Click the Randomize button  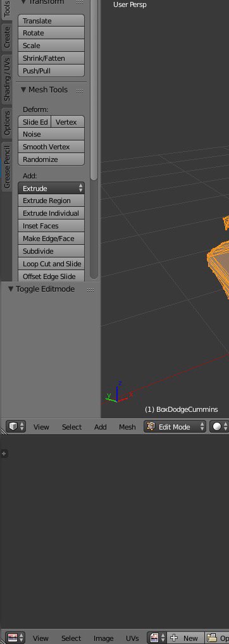pos(51,159)
